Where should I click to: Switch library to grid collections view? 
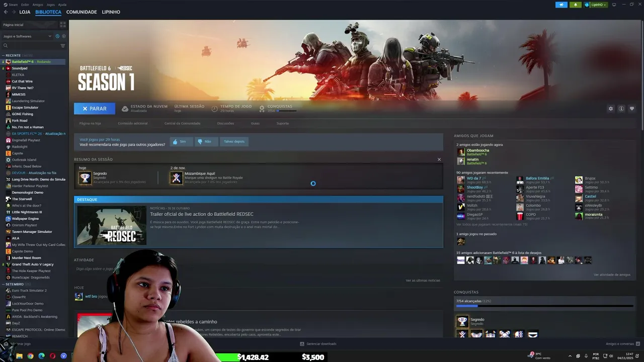tap(63, 24)
